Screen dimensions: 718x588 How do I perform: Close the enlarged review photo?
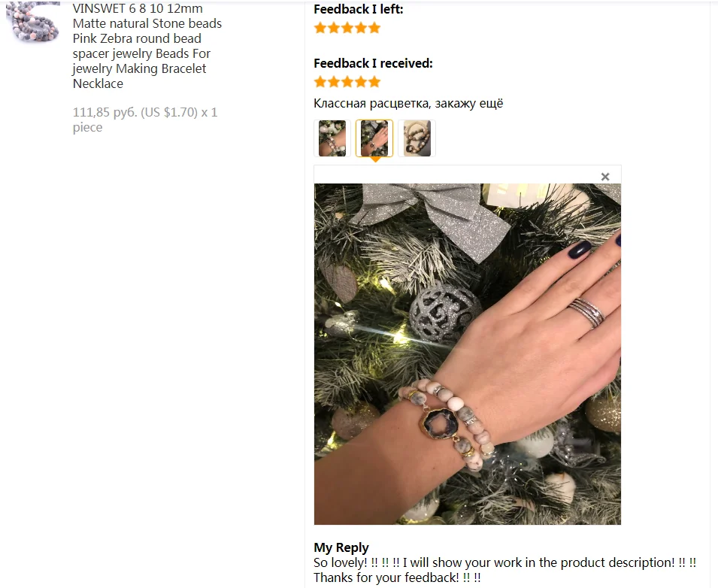(605, 177)
